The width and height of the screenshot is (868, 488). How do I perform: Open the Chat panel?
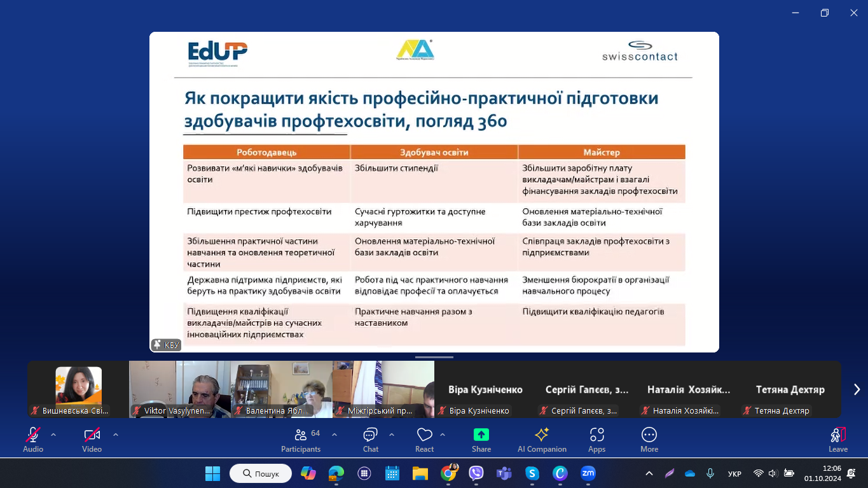pyautogui.click(x=370, y=440)
